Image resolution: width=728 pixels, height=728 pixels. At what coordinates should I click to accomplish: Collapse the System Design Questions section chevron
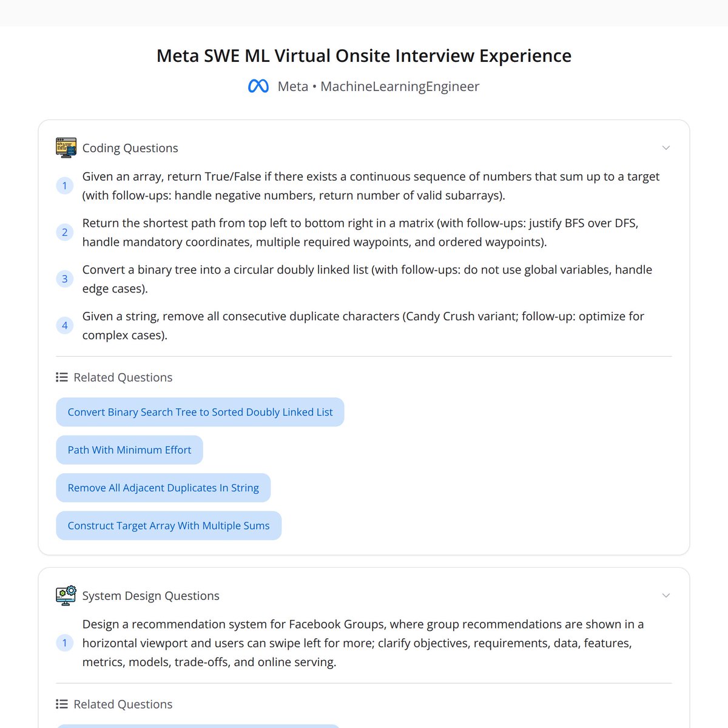tap(666, 596)
